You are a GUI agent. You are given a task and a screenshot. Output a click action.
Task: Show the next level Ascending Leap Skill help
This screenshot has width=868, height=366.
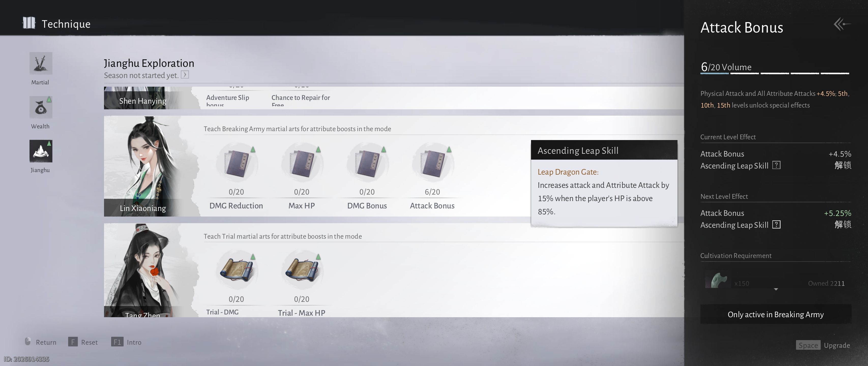point(776,225)
